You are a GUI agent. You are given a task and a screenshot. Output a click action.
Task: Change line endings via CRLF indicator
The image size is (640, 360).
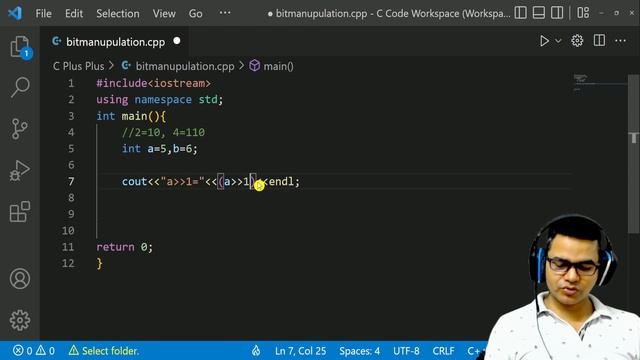click(443, 351)
